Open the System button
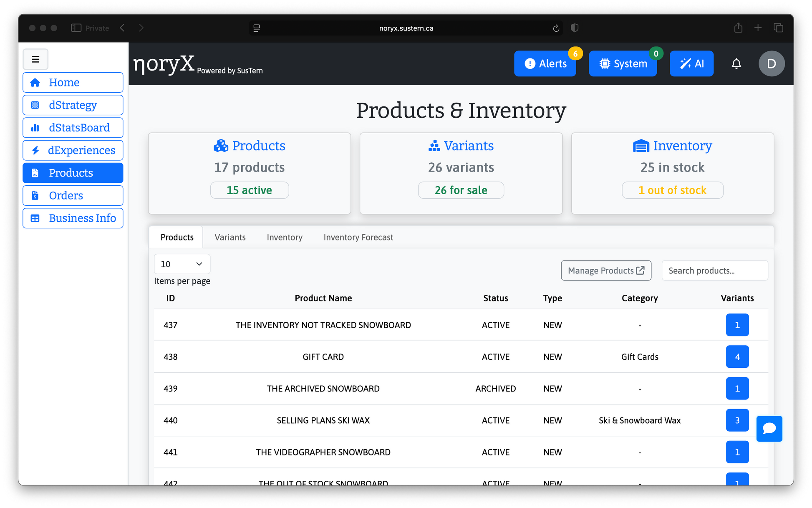 click(623, 63)
